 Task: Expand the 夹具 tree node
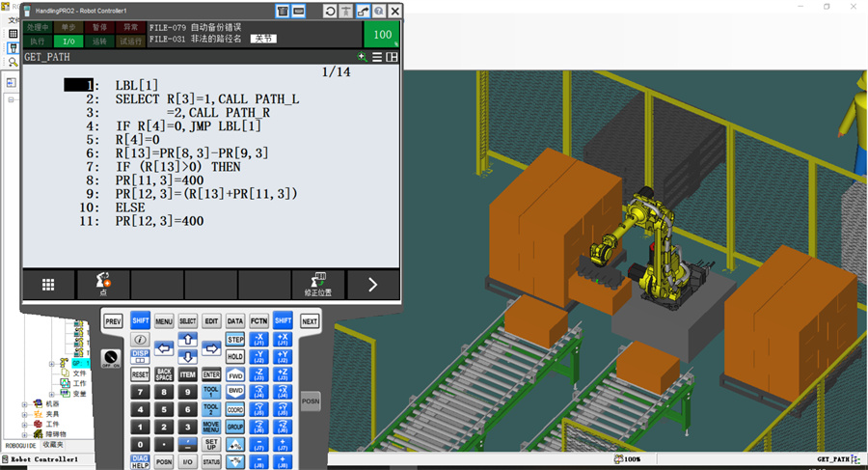click(25, 414)
